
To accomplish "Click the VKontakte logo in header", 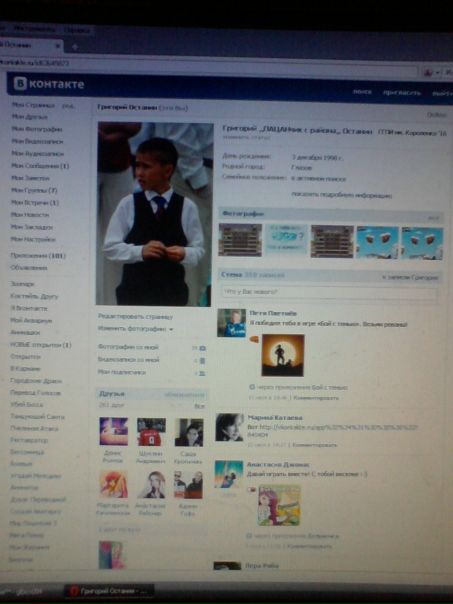I will (x=49, y=84).
